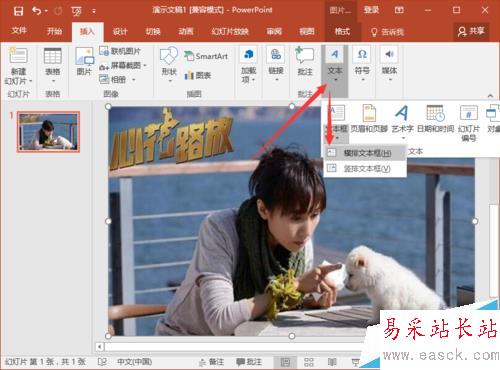500x370 pixels.
Task: Choose 竖排文本框(V) vertical text box
Action: pyautogui.click(x=365, y=169)
